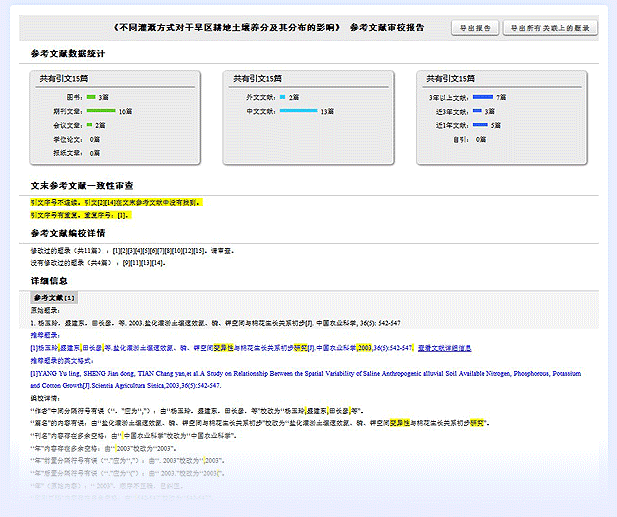Click the 自引 0篇 statistic
The height and width of the screenshot is (517, 617).
coord(469,139)
